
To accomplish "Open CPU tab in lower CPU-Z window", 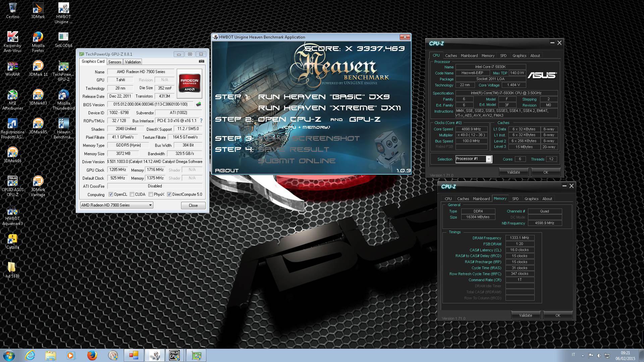I will coord(448,199).
